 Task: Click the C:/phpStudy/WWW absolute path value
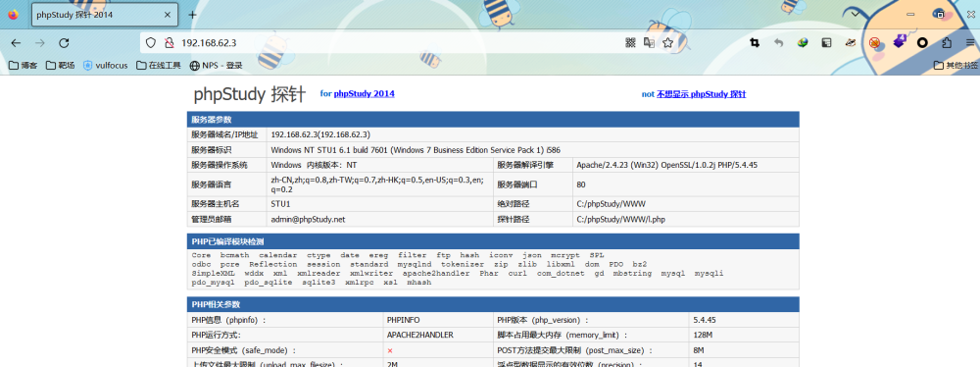(x=611, y=204)
